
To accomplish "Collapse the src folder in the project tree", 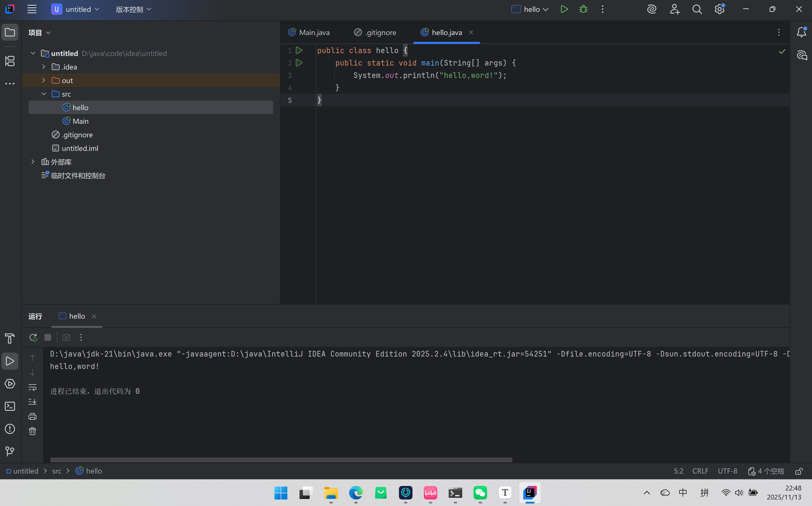I will pyautogui.click(x=44, y=94).
